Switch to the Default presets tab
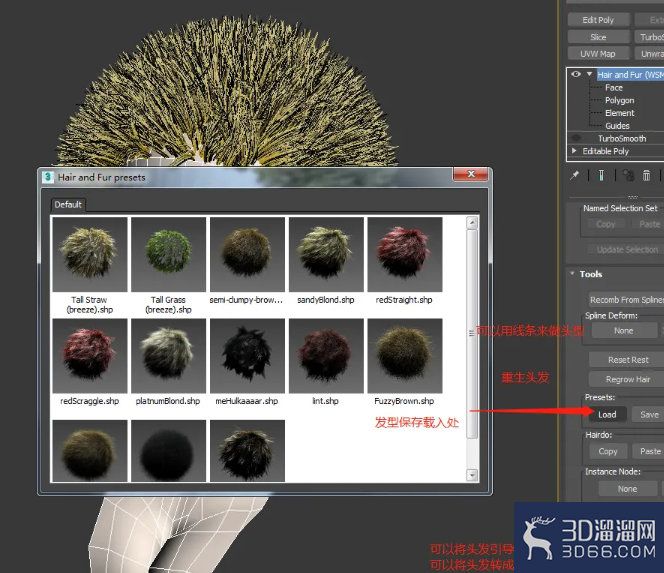Screen dimensions: 664x573 68,205
